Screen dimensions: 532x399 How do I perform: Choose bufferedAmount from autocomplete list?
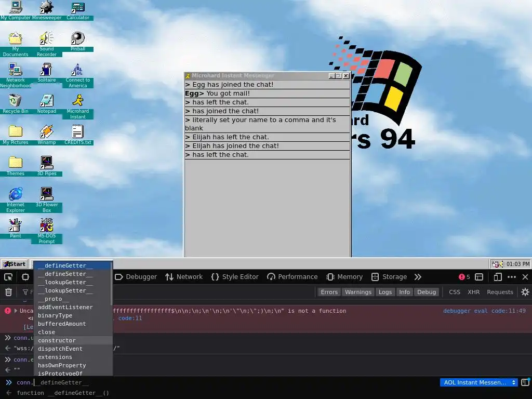[x=72, y=324]
